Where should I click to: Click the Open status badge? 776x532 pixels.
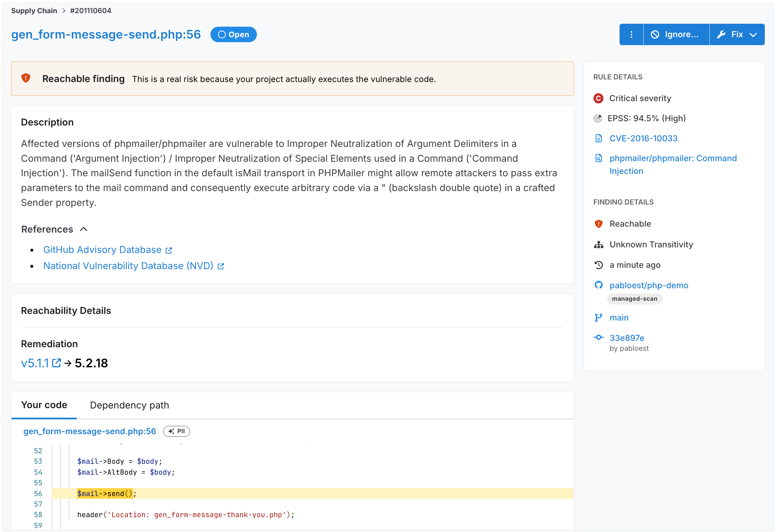tap(234, 34)
